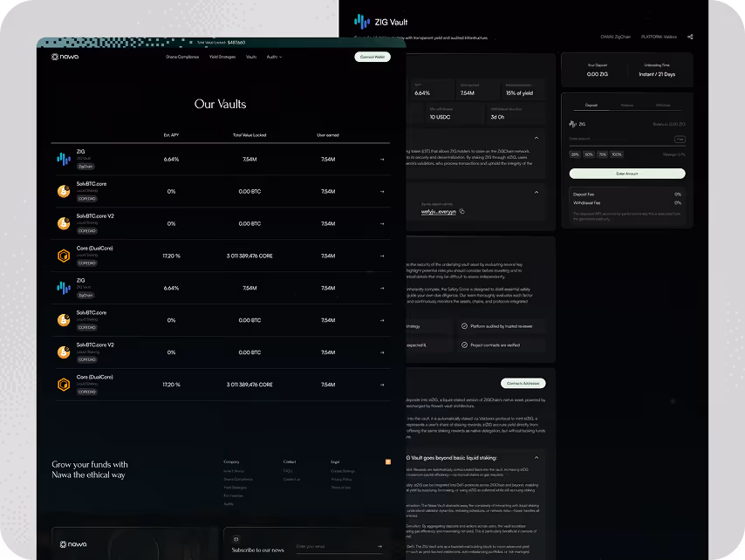The image size is (745, 560).
Task: Select the 25% amount preset
Action: coord(575,155)
